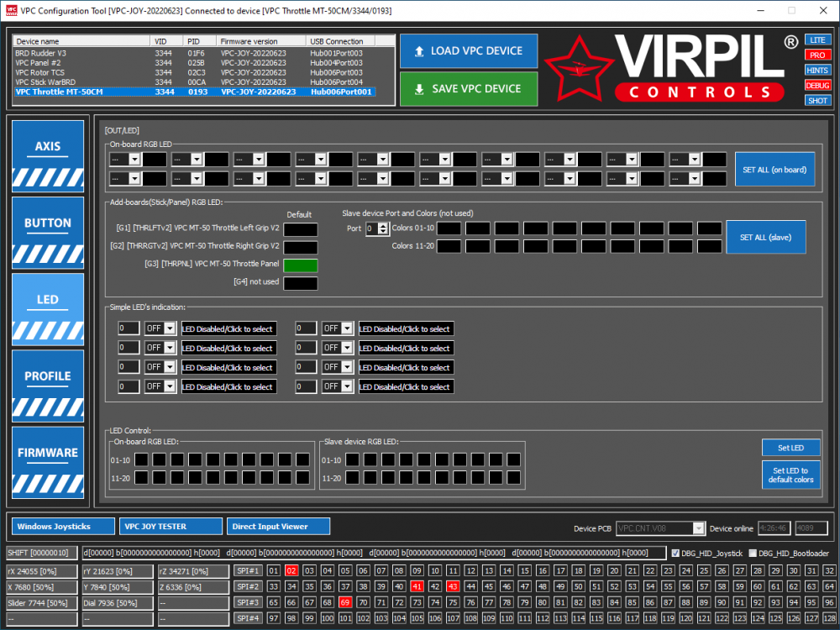Select VPC Rotor TCS device row

196,72
